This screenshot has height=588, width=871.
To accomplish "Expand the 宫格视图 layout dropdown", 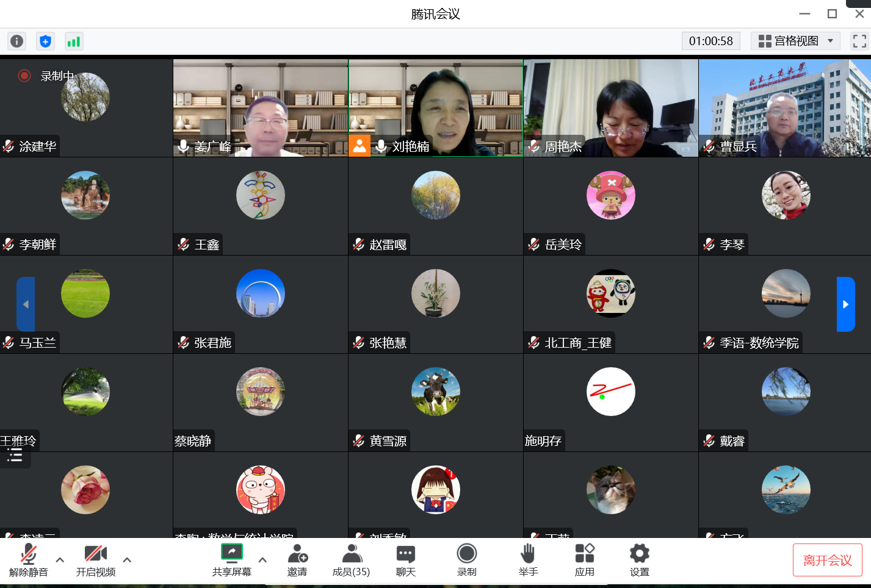I will (795, 41).
